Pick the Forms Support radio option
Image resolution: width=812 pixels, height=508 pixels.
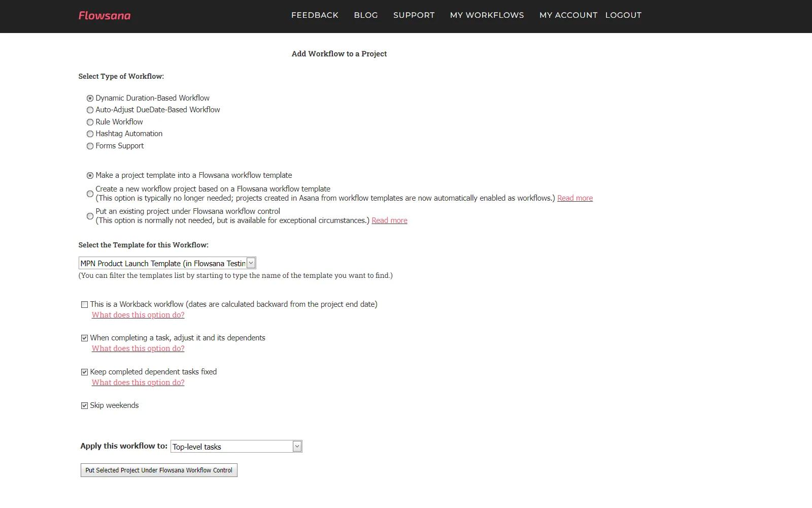(90, 146)
